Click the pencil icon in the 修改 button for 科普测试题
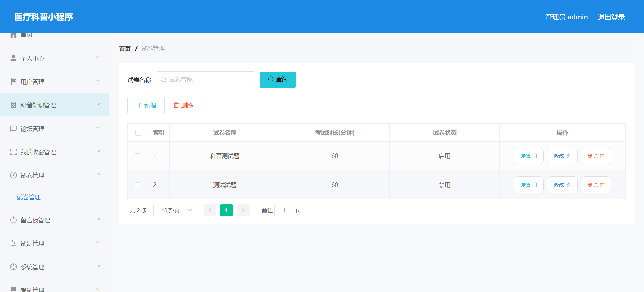 569,156
